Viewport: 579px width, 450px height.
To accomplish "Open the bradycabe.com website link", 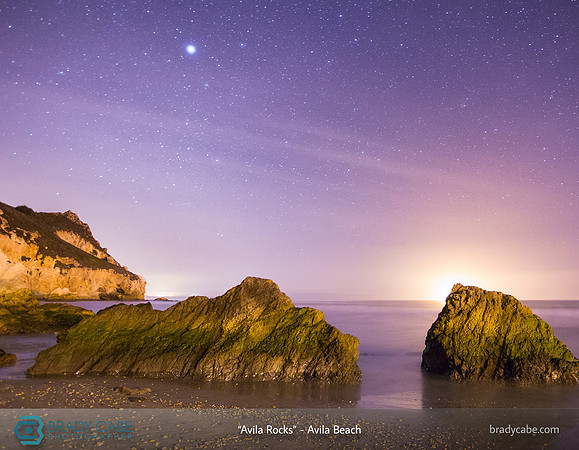I will click(524, 430).
